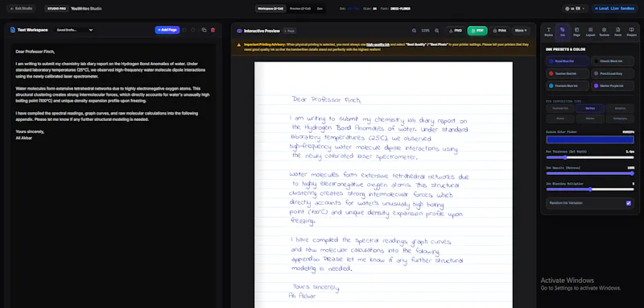Click the Exit Studio back button
This screenshot has width=644, height=308.
pos(22,8)
